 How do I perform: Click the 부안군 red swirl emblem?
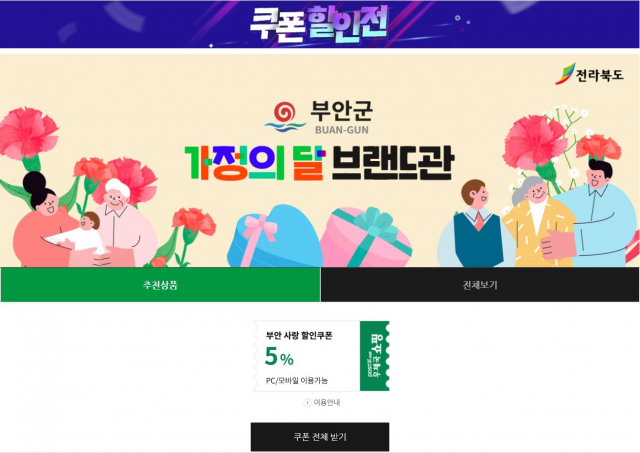click(285, 117)
